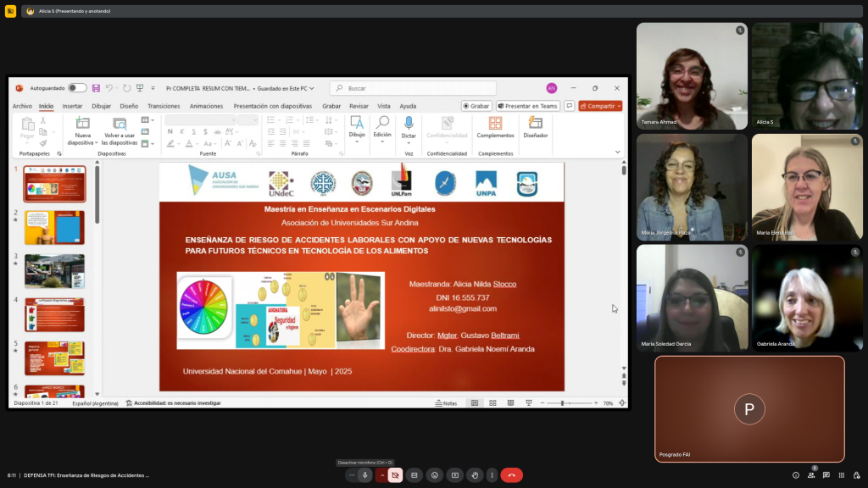Toggle bold (N) formatting
Image resolution: width=868 pixels, height=488 pixels.
pos(170,131)
